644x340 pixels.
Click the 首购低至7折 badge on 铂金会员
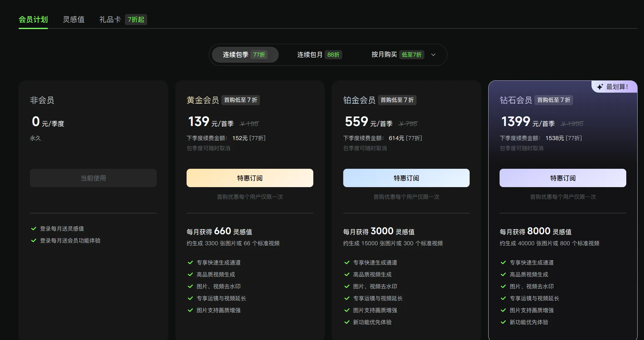[397, 100]
